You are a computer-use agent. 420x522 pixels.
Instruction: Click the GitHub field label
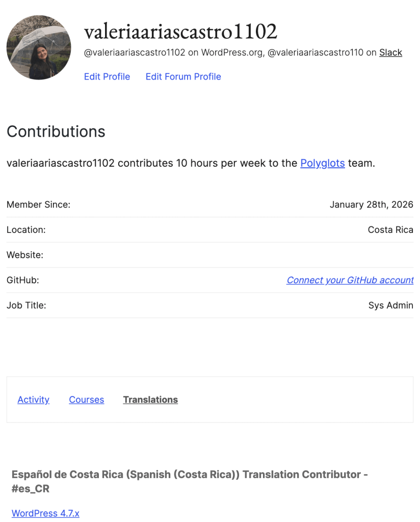pyautogui.click(x=23, y=280)
